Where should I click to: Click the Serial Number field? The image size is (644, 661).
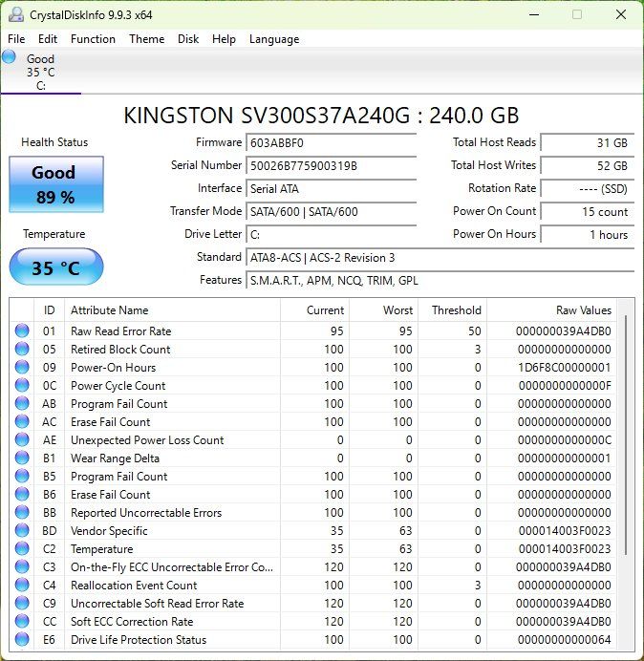coord(331,165)
